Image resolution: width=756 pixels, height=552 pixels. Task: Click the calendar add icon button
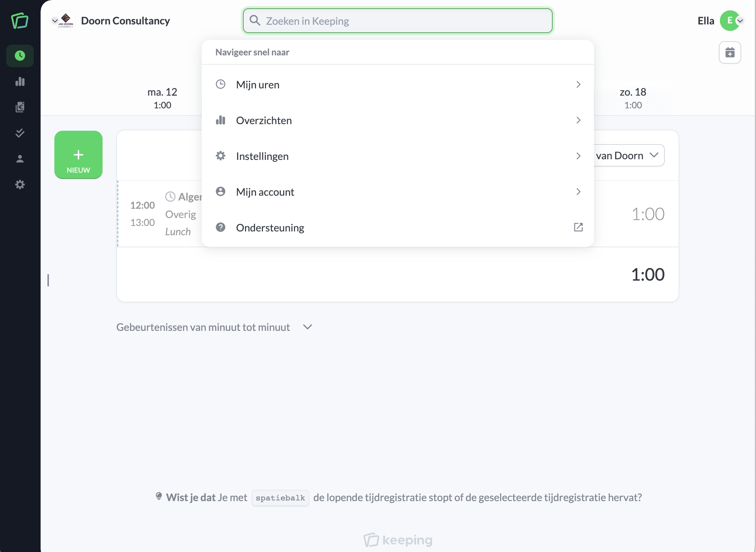(730, 53)
